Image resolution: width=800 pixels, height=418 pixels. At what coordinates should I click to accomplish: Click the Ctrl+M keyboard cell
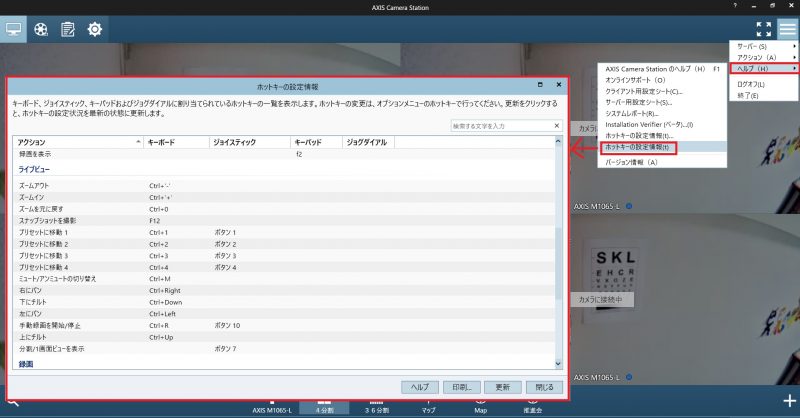[x=160, y=279]
